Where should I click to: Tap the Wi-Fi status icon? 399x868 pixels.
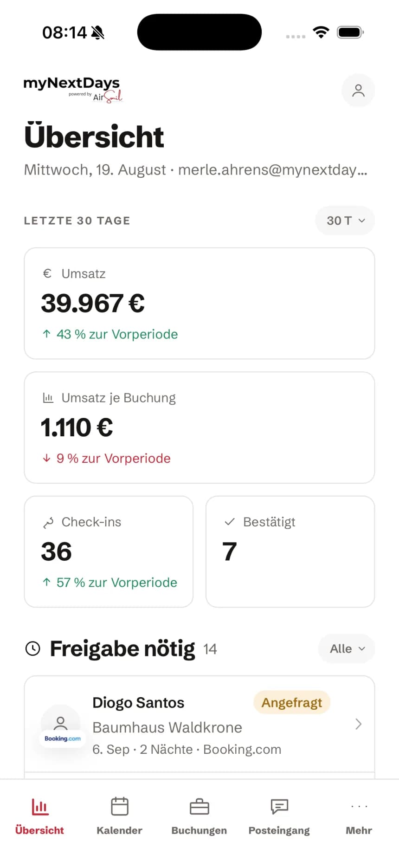(321, 32)
